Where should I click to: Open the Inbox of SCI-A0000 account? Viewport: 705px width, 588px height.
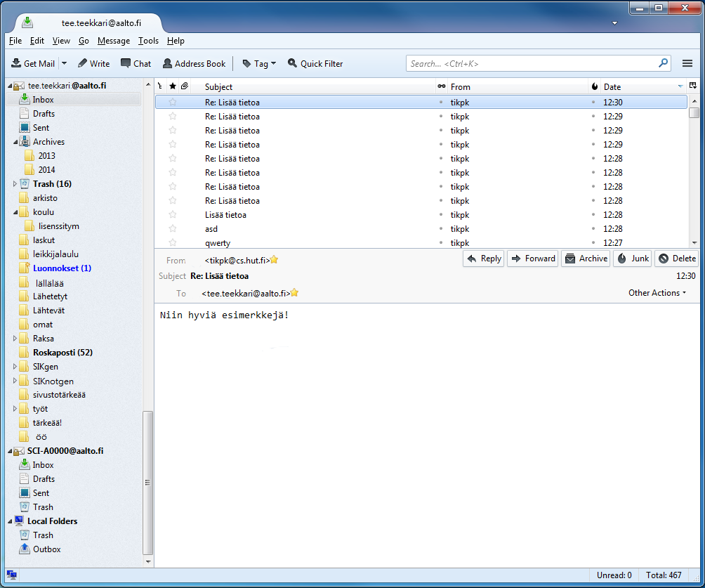click(43, 465)
